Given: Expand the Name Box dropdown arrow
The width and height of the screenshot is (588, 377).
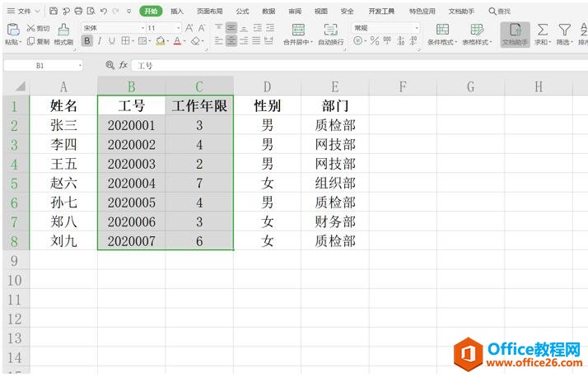Looking at the screenshot, I should point(80,66).
